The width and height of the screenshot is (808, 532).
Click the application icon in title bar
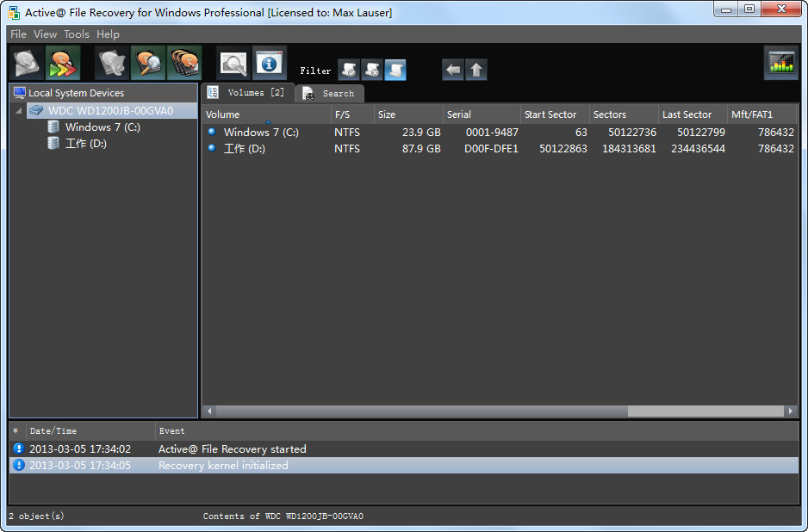[x=14, y=12]
